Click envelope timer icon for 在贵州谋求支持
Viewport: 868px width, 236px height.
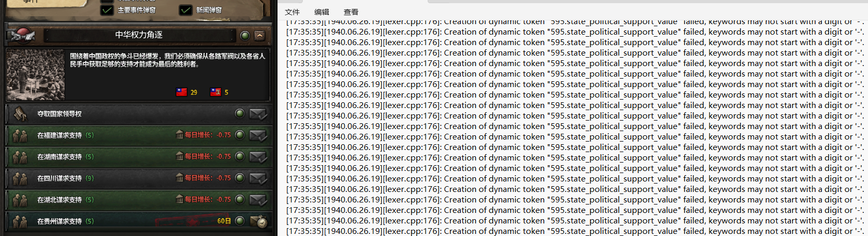click(x=259, y=221)
